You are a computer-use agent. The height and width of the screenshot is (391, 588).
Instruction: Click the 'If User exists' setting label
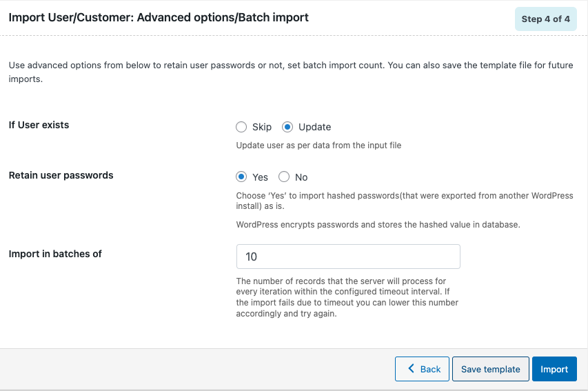39,125
